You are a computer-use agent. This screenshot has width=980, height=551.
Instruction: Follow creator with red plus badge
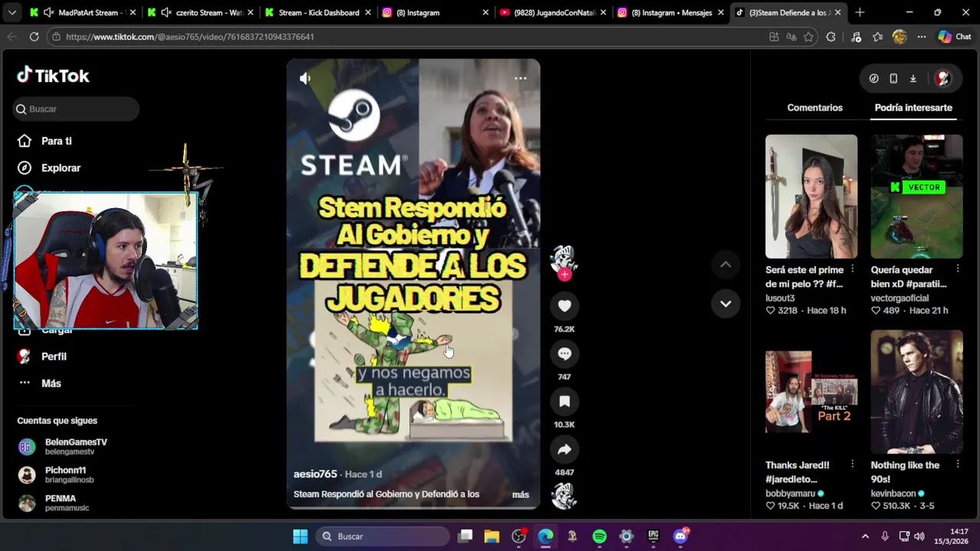click(564, 275)
